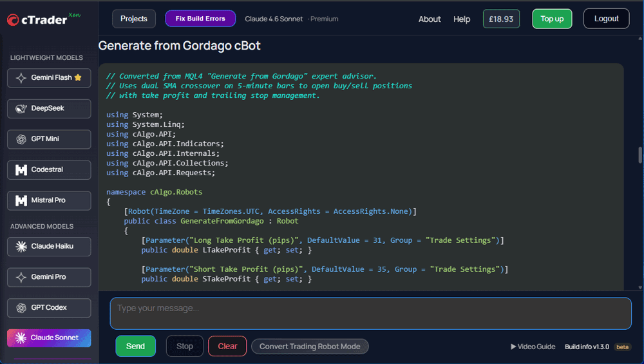Viewport: 644px width, 364px height.
Task: Click the ADVANCED MODELS heading
Action: 42,226
